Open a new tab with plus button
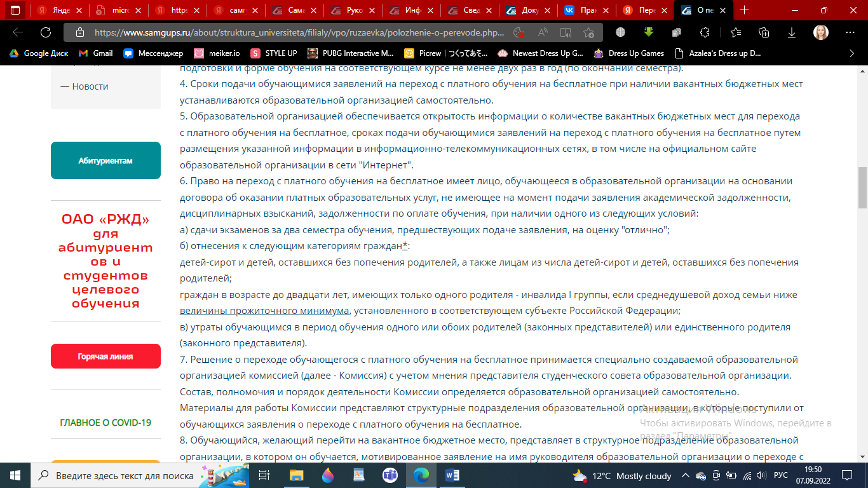Screen dimensions: 868x488 click(745, 10)
